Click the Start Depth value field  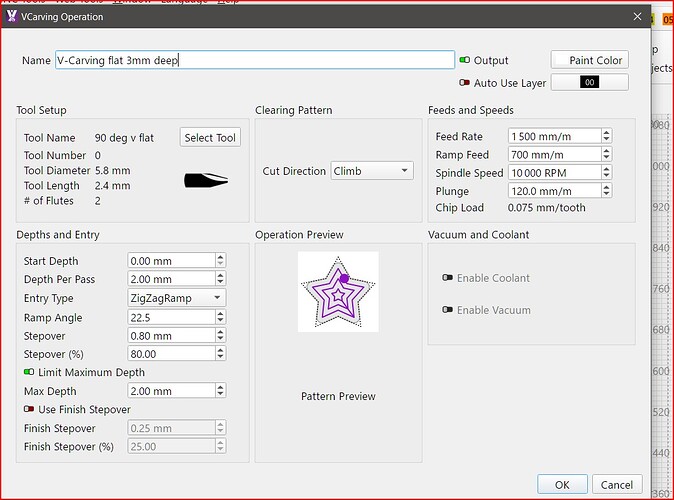172,260
